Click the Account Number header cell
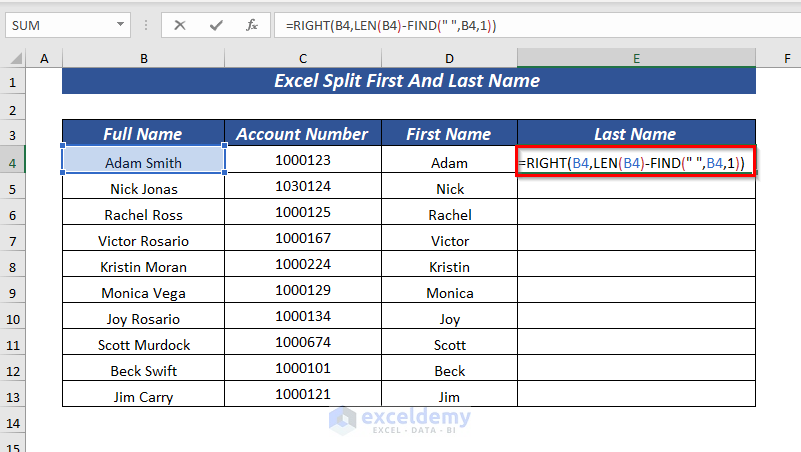The width and height of the screenshot is (801, 452). pos(301,134)
